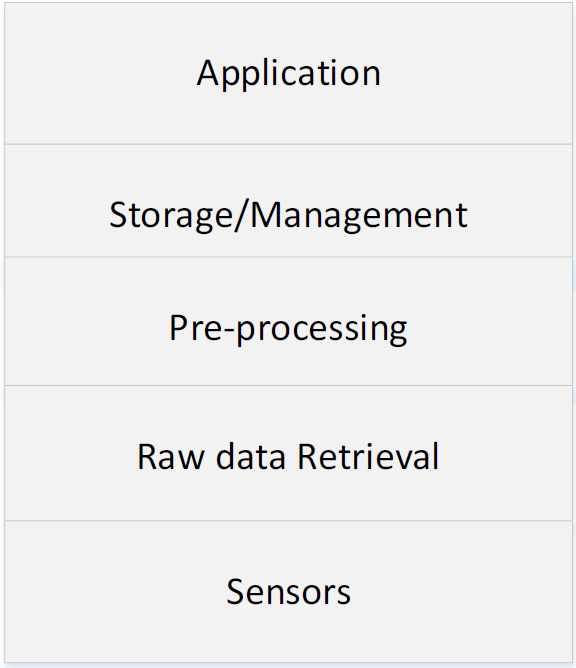Image resolution: width=576 pixels, height=668 pixels.
Task: Click the "Pre-processing" text label
Action: point(288,329)
